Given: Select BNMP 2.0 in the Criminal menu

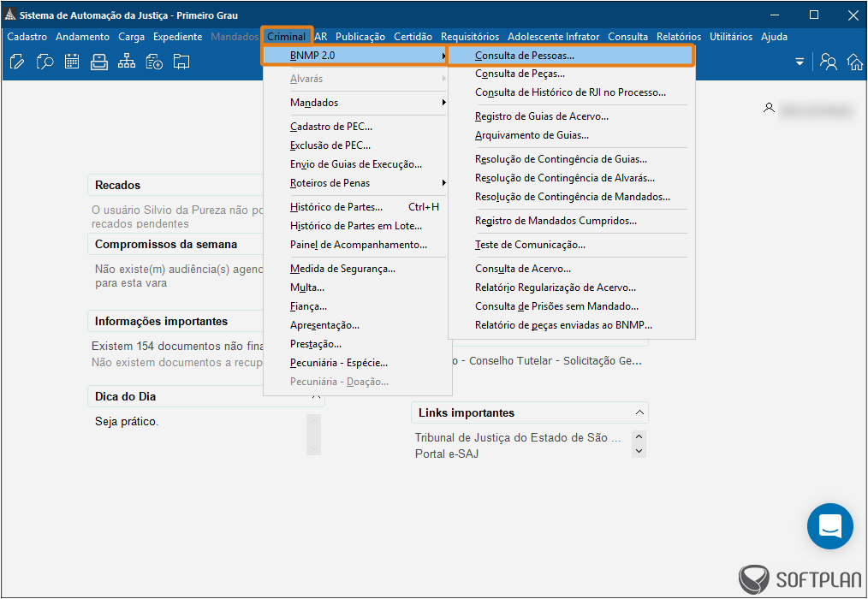Looking at the screenshot, I should click(355, 56).
